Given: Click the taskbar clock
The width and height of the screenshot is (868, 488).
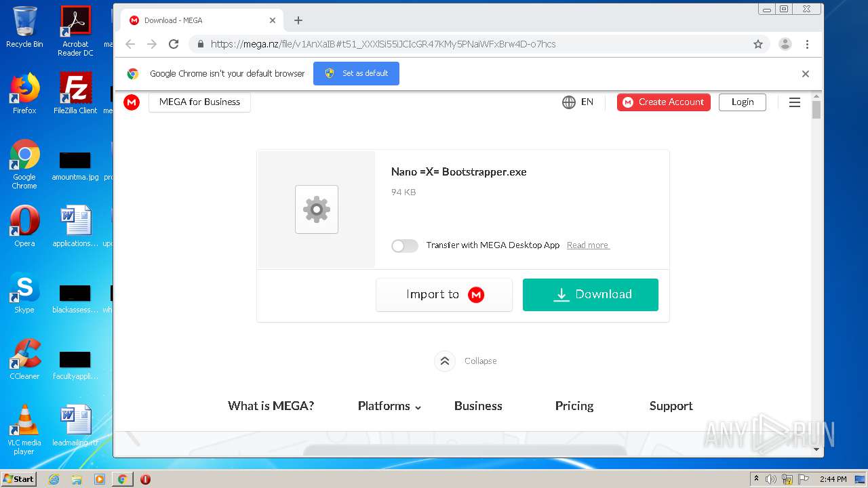Looking at the screenshot, I should (x=833, y=479).
